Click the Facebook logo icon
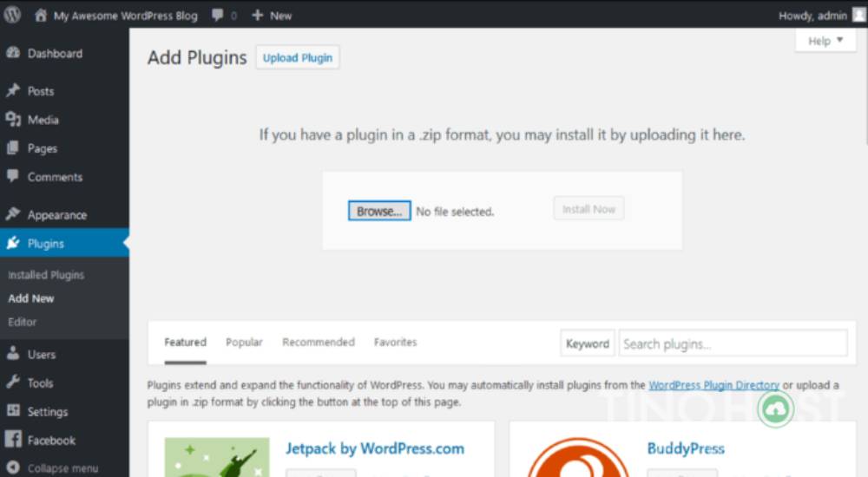The image size is (868, 477). [13, 440]
